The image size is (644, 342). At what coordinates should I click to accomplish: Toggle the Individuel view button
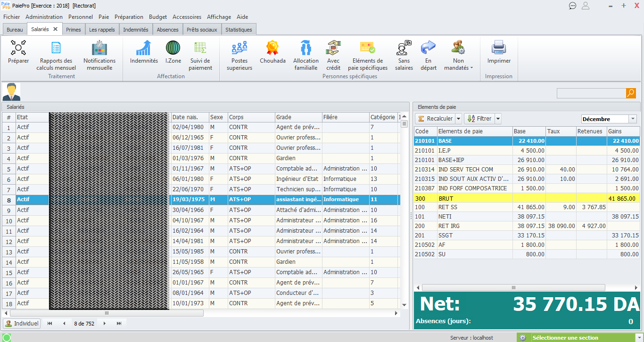pos(22,324)
